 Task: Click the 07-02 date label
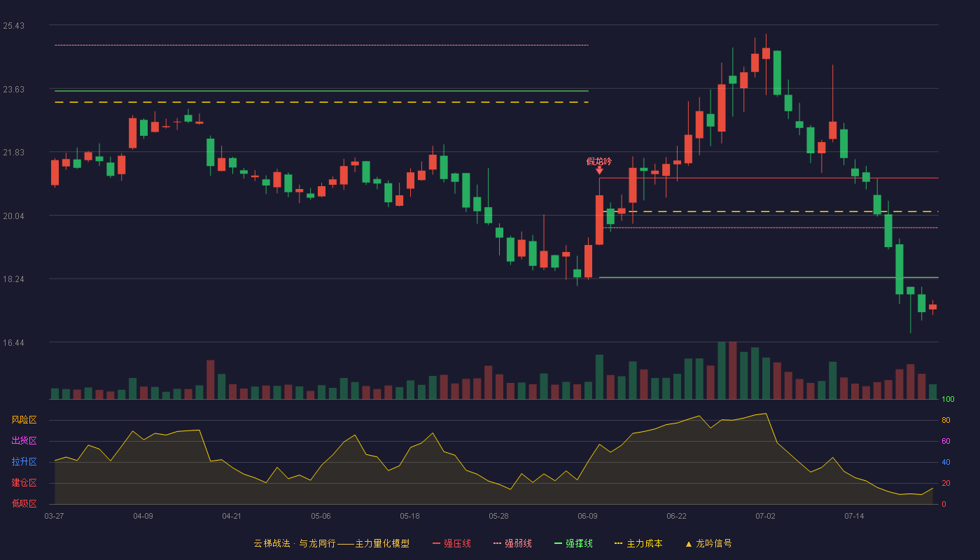(x=765, y=516)
